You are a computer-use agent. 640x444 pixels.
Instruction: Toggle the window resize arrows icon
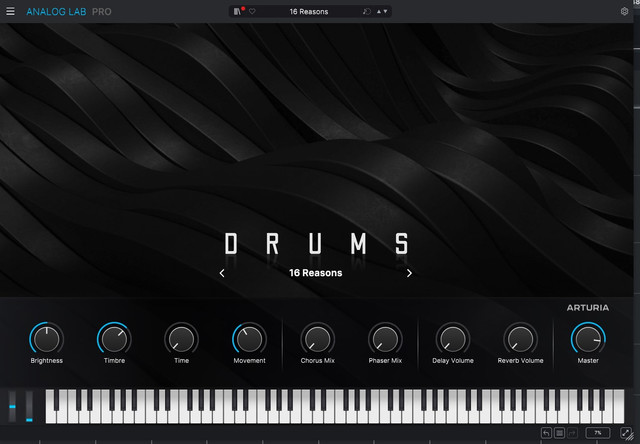pyautogui.click(x=626, y=433)
